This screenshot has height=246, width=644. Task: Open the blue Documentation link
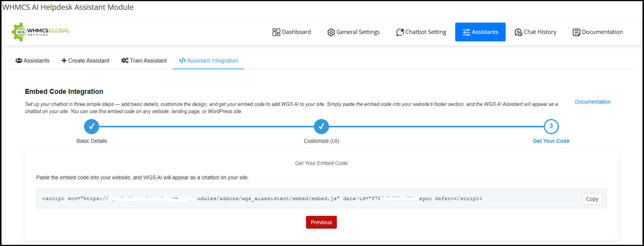click(592, 102)
